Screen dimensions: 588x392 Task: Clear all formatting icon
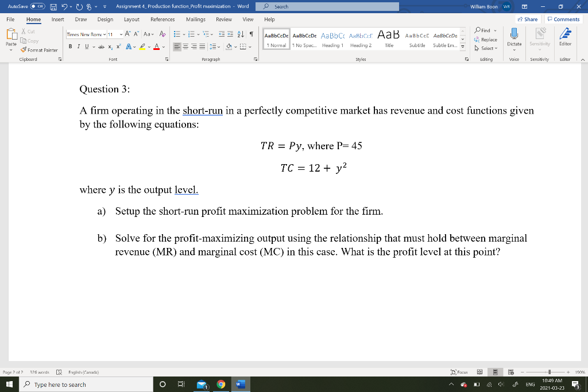(163, 34)
